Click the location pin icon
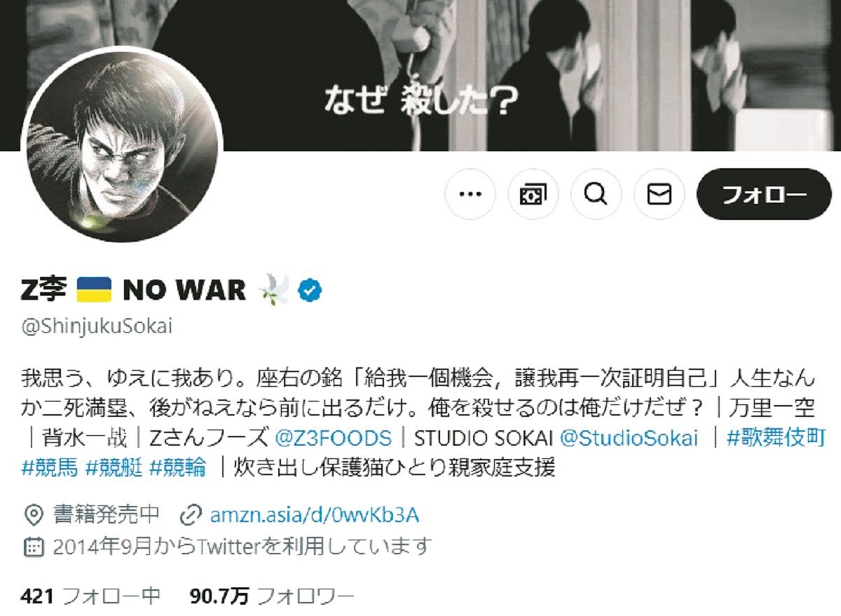 pos(34,515)
